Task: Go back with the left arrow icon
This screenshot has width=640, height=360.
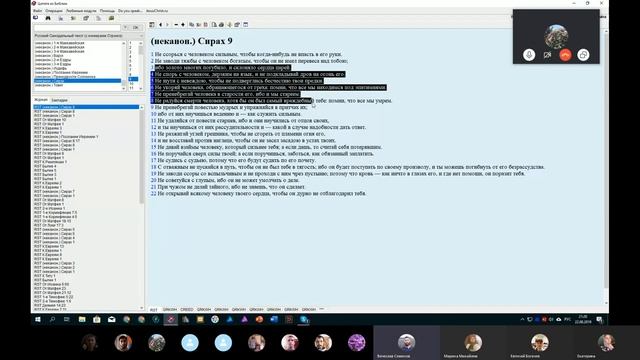Action: point(160,24)
